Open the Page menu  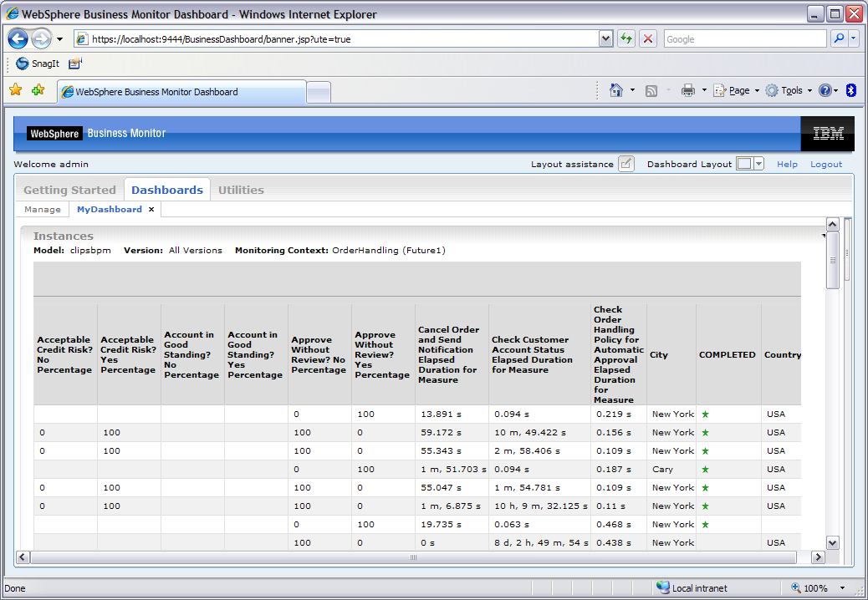[736, 90]
